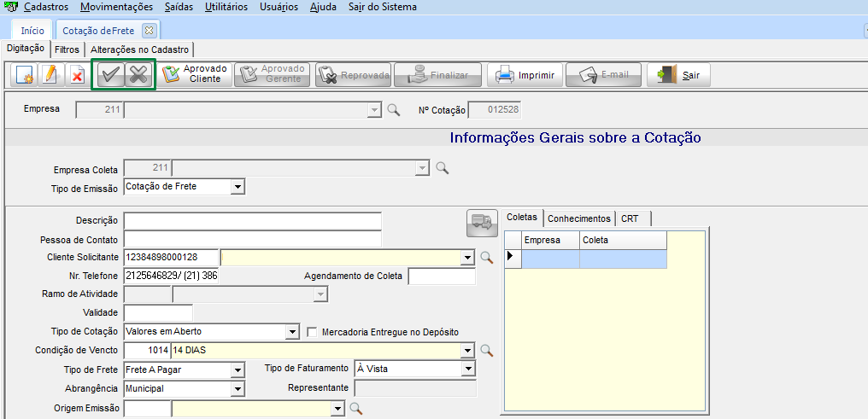Screen dimensions: 868x419
Task: Confirm with the checkmark icon
Action: pyautogui.click(x=108, y=75)
